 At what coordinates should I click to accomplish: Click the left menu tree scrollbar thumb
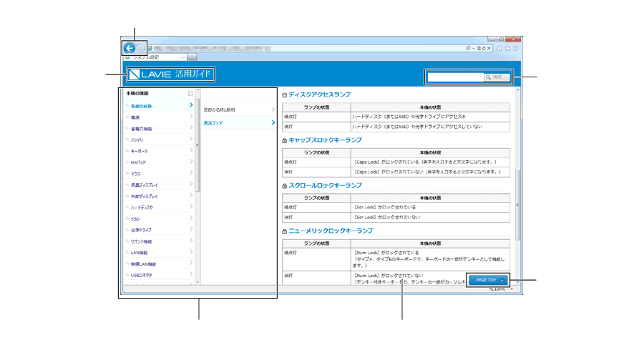click(197, 145)
